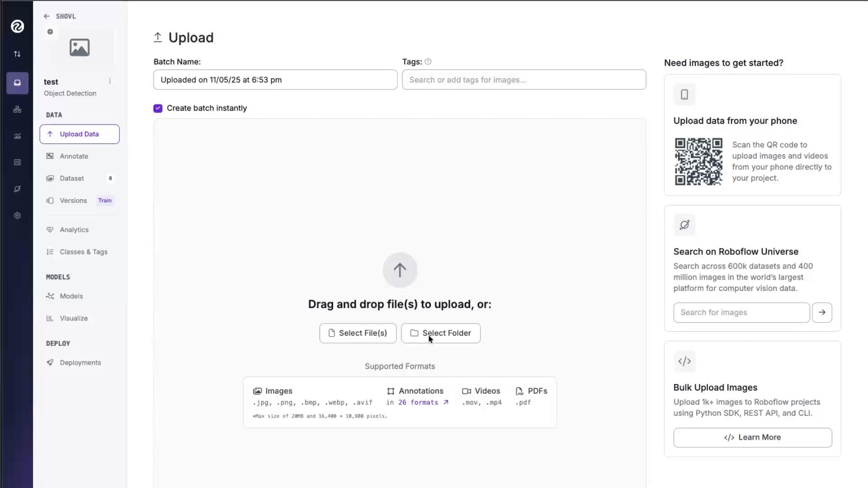The width and height of the screenshot is (868, 488).
Task: Toggle the globe visibility icon on project thumbnail
Action: [x=50, y=32]
